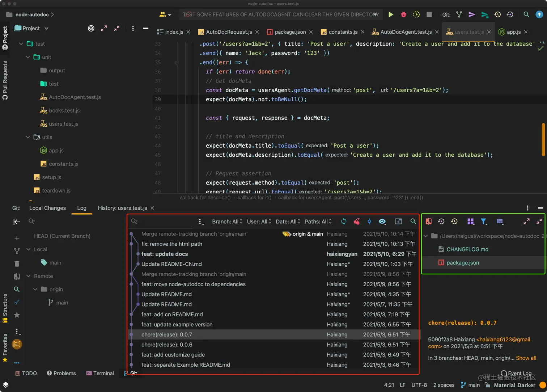The image size is (547, 392).
Task: Hide Git branches pane arrow icon
Action: click(17, 222)
